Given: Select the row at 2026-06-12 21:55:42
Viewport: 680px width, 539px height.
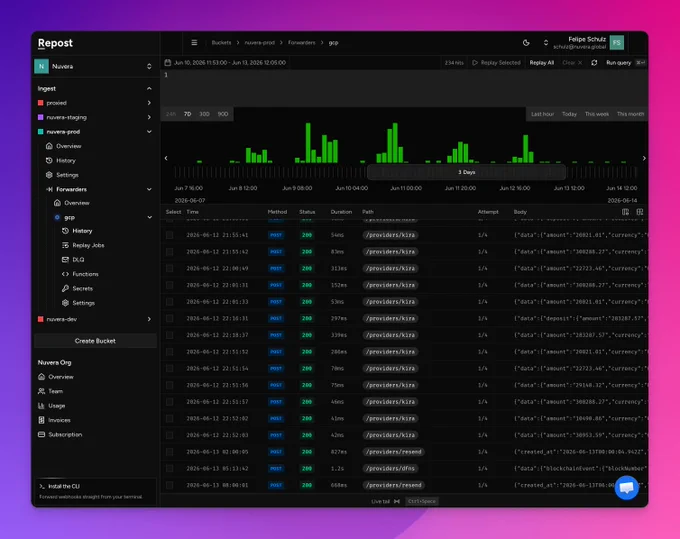Looking at the screenshot, I should pos(170,252).
